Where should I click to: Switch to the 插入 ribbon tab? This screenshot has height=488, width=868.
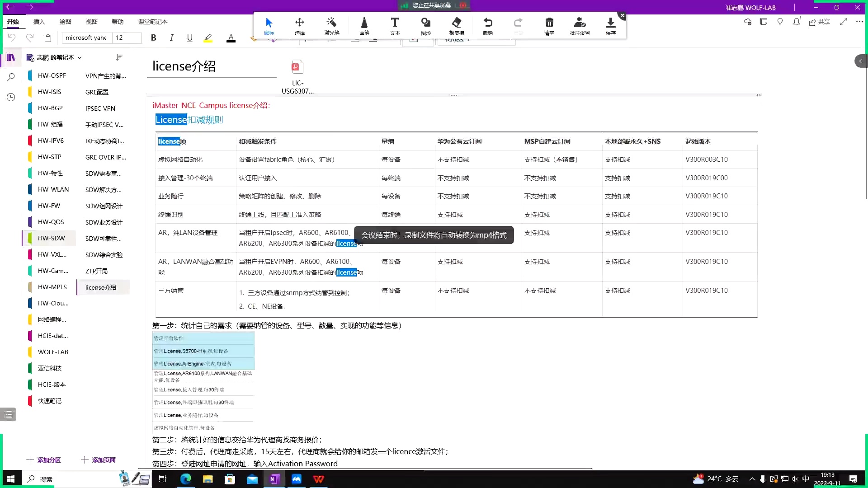39,22
